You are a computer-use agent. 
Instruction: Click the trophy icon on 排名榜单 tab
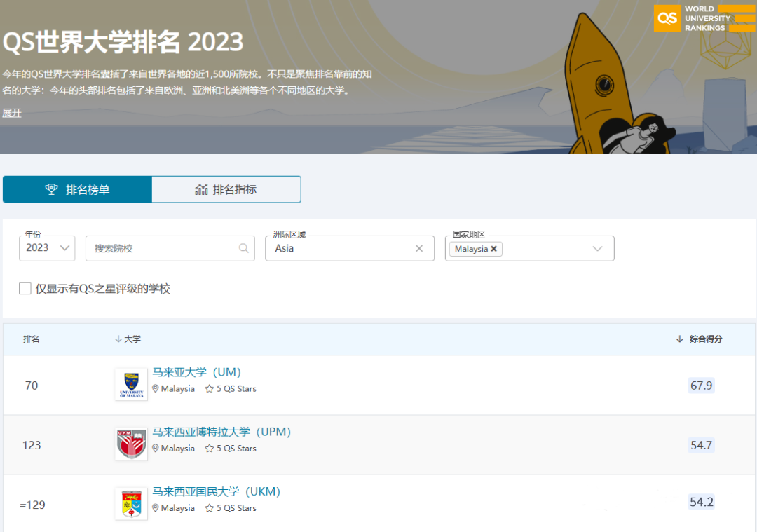(x=50, y=189)
